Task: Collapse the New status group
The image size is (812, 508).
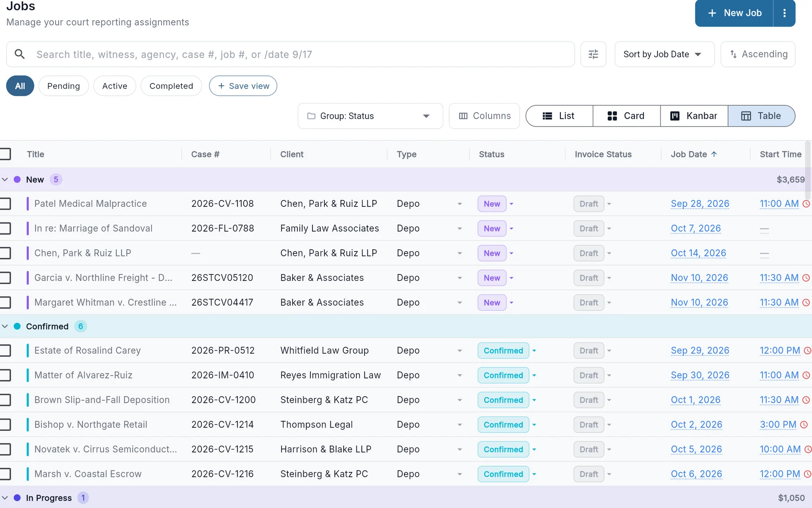Action: click(5, 180)
